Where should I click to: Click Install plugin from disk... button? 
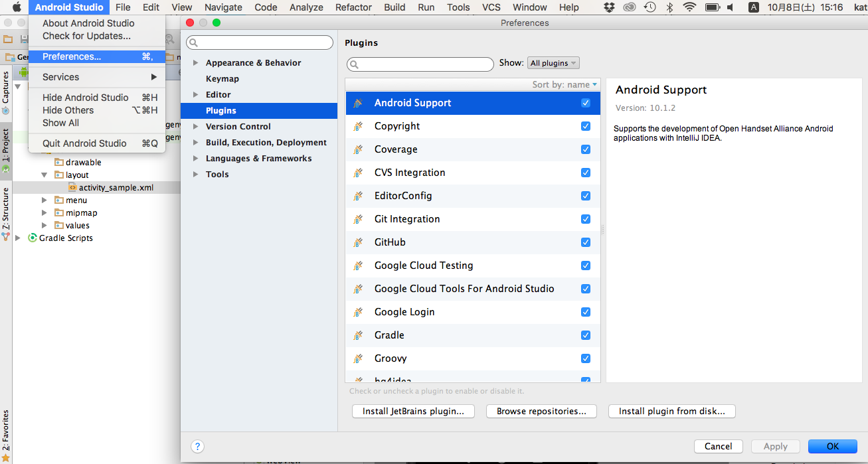671,412
